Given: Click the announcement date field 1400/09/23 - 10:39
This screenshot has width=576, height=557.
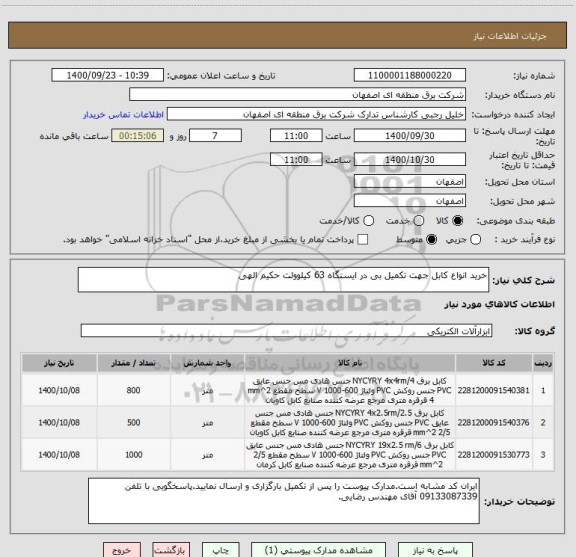Looking at the screenshot, I should (108, 75).
